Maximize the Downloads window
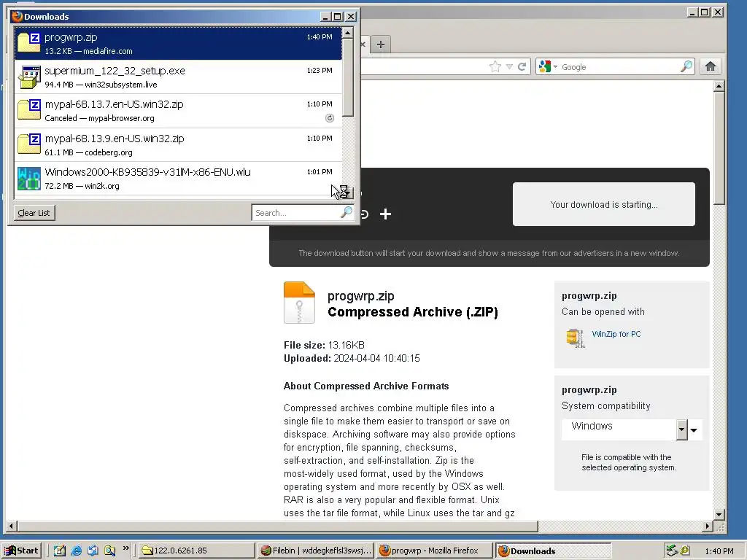The width and height of the screenshot is (747, 560). pyautogui.click(x=337, y=17)
